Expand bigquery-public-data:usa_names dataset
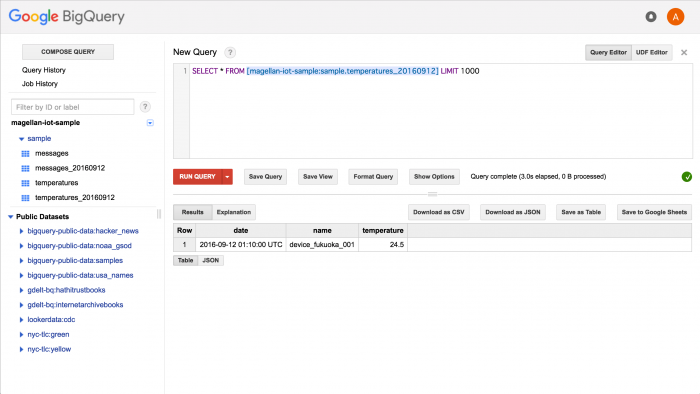 [x=21, y=275]
